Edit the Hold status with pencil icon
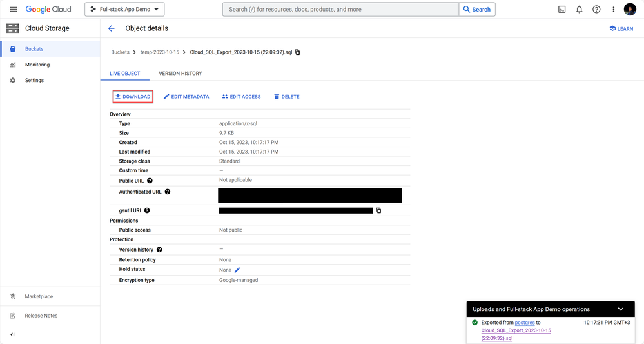Viewport: 644px width, 344px height. (237, 270)
